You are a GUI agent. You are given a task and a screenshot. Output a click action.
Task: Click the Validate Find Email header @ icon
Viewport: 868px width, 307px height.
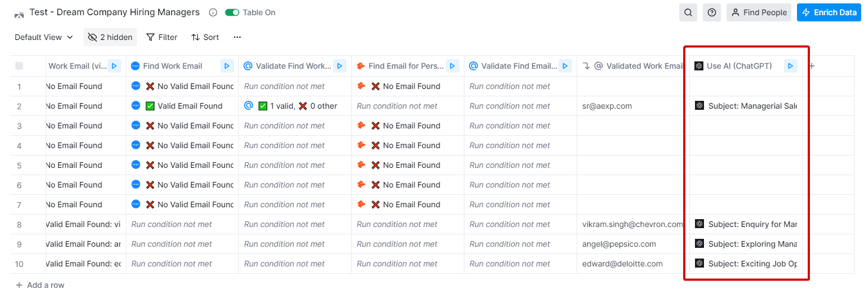click(473, 66)
